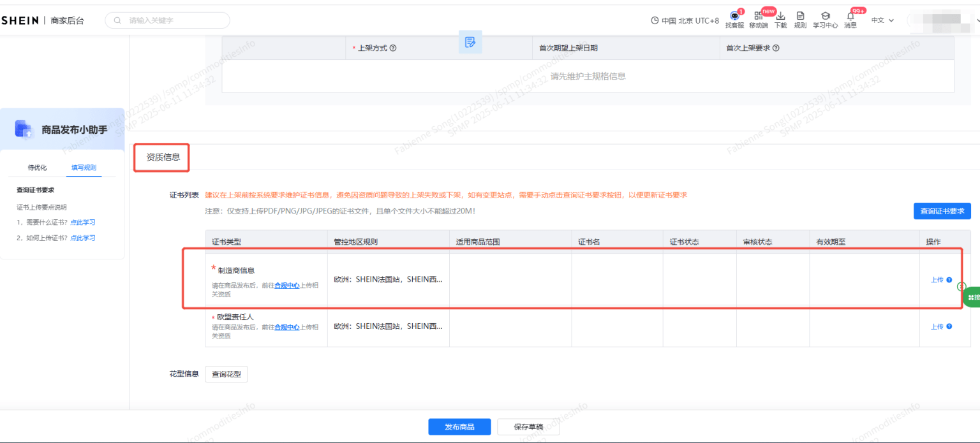Click the 移动端 mobile app icon
980x443 pixels.
click(758, 20)
